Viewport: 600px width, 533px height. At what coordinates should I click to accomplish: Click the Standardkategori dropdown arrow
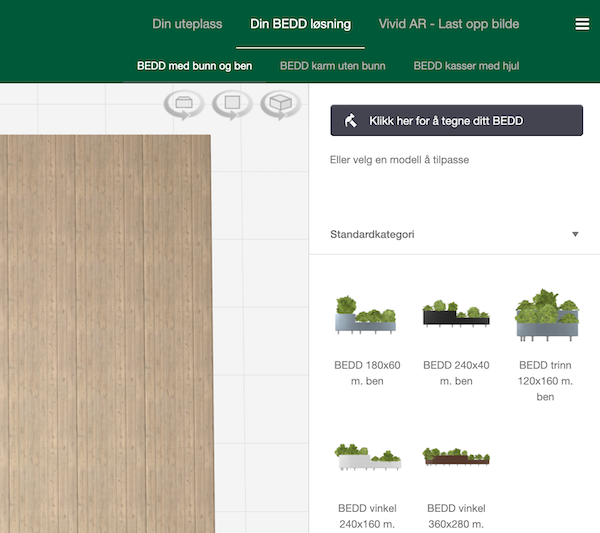(575, 235)
